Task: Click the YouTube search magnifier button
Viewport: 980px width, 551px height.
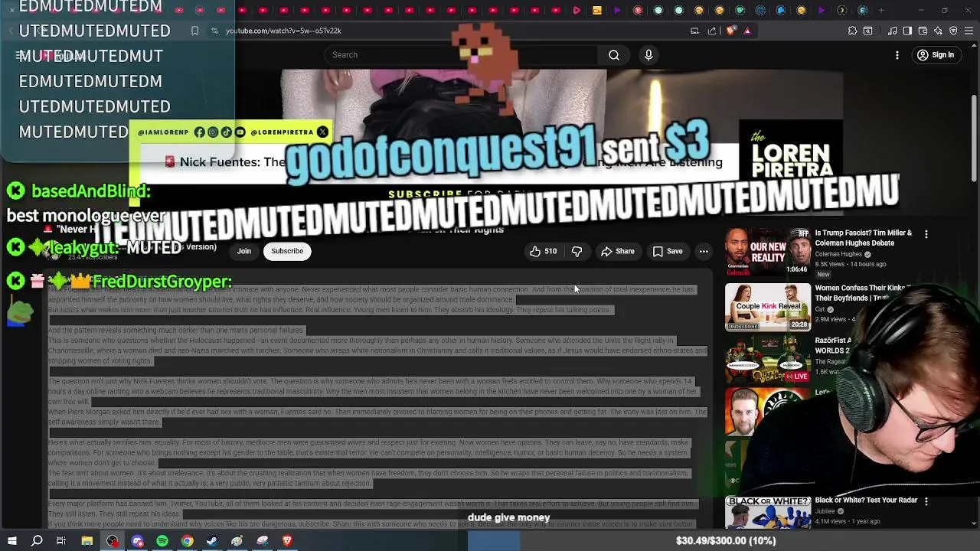Action: tap(613, 55)
